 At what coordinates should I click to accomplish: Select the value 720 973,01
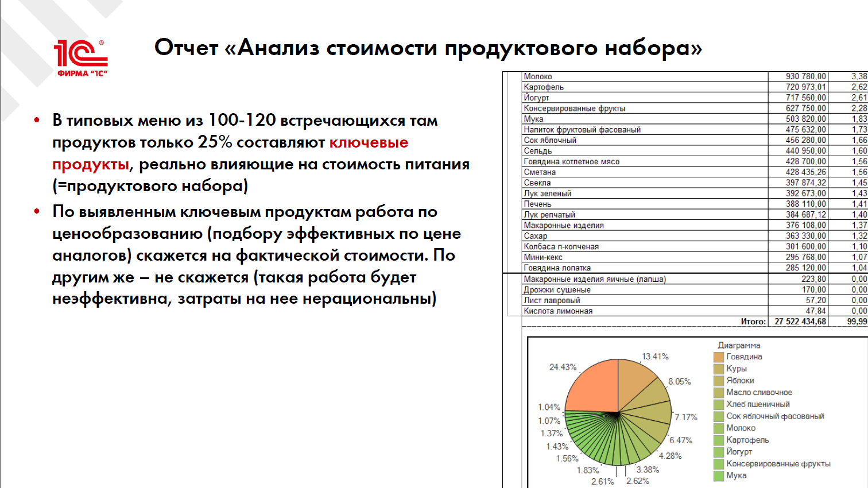806,87
